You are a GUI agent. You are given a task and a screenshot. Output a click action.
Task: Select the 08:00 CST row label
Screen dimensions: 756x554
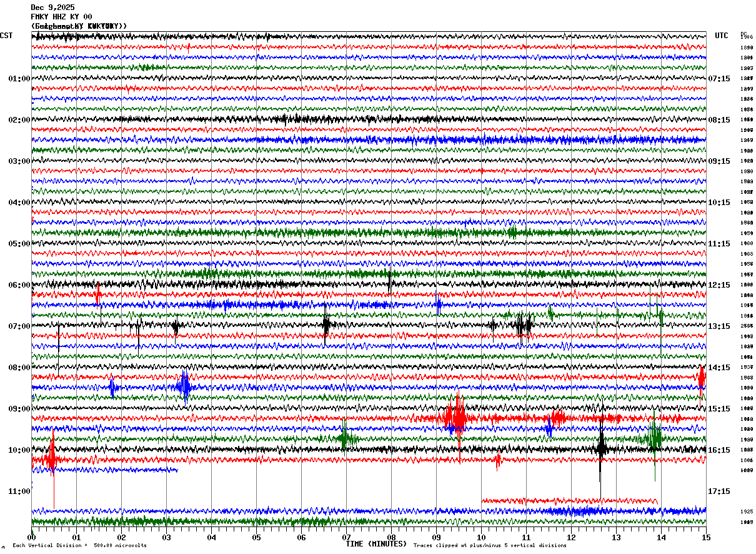[x=19, y=368]
